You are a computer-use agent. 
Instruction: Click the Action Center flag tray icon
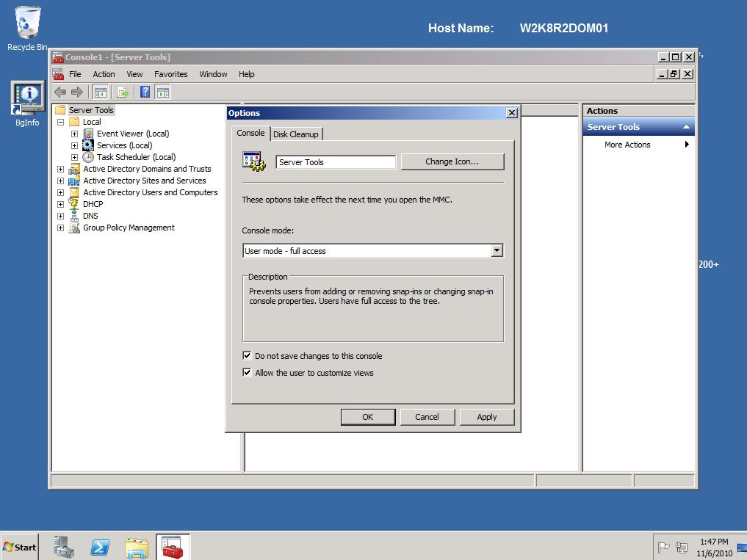coord(663,547)
